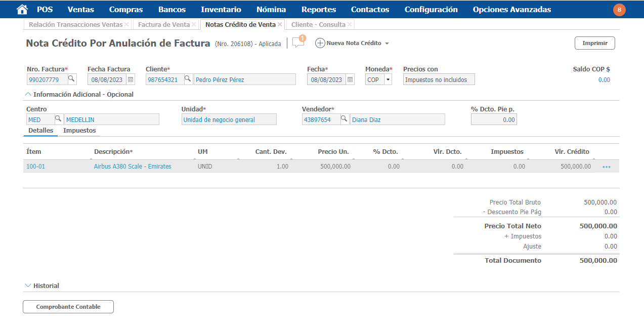Click the Centro search magnifier icon

(x=58, y=119)
